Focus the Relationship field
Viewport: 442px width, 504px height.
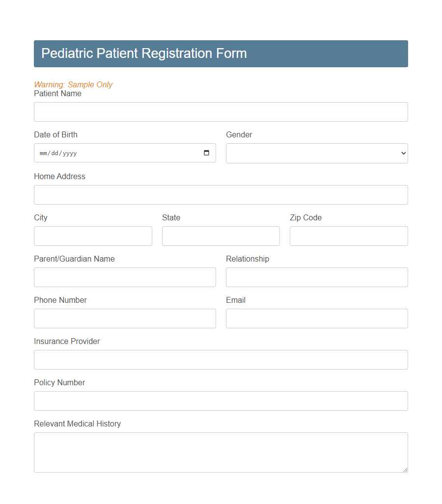click(317, 277)
